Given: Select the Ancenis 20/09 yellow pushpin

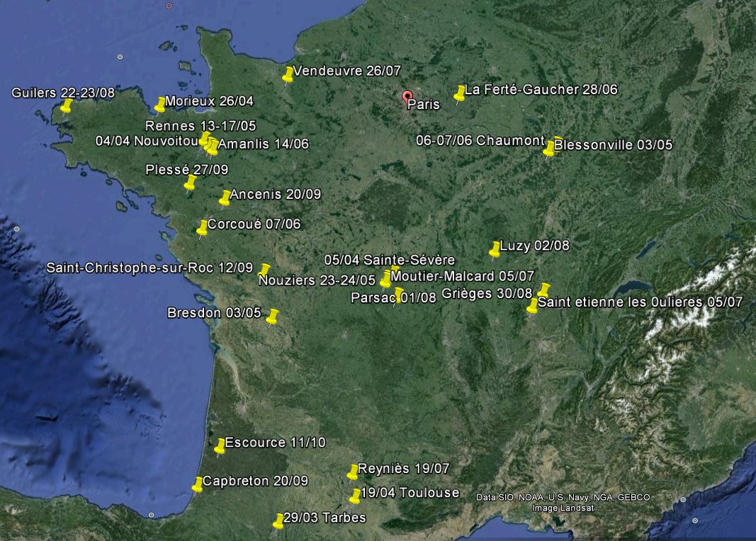Looking at the screenshot, I should (225, 197).
